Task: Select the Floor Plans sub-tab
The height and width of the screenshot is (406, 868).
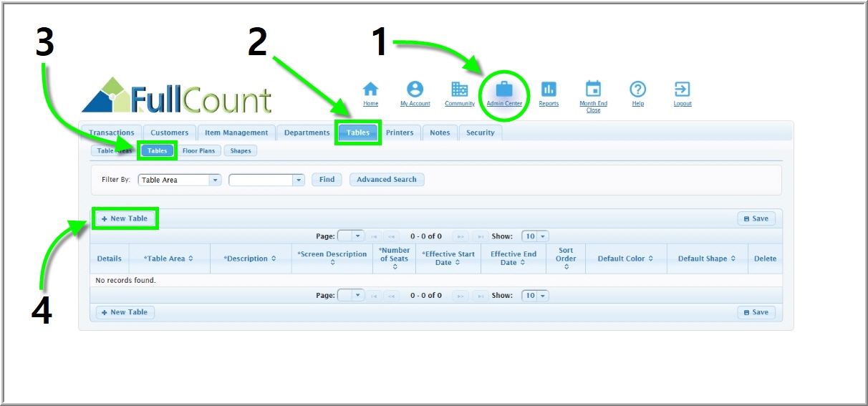Action: click(x=198, y=151)
